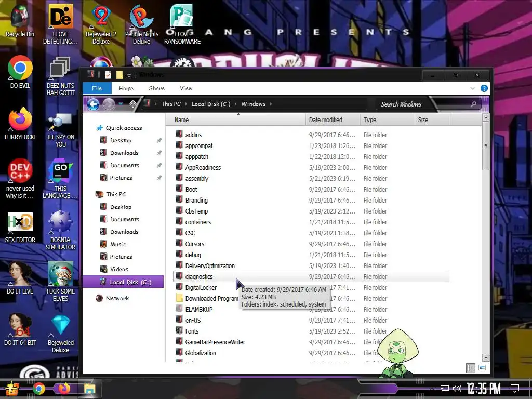Launch the Bejeweled Deluxe diamond desktop icon
This screenshot has width=532, height=399.
(x=60, y=333)
